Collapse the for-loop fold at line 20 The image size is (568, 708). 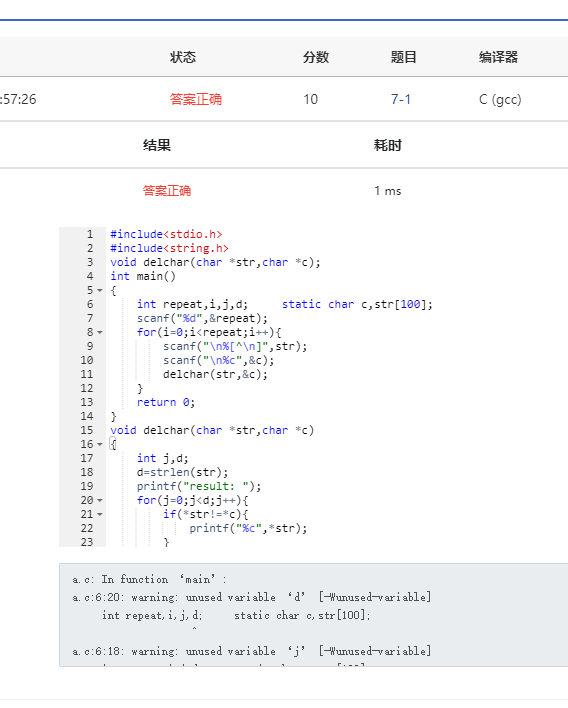click(x=100, y=500)
